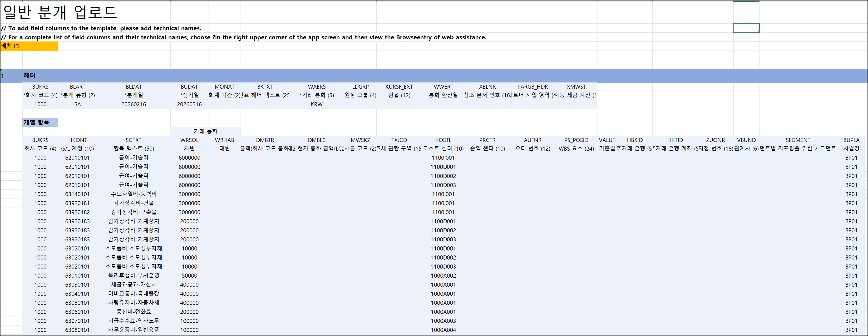This screenshot has height=336, width=868.
Task: Select item text 수도광열비-동력비
Action: tap(133, 194)
